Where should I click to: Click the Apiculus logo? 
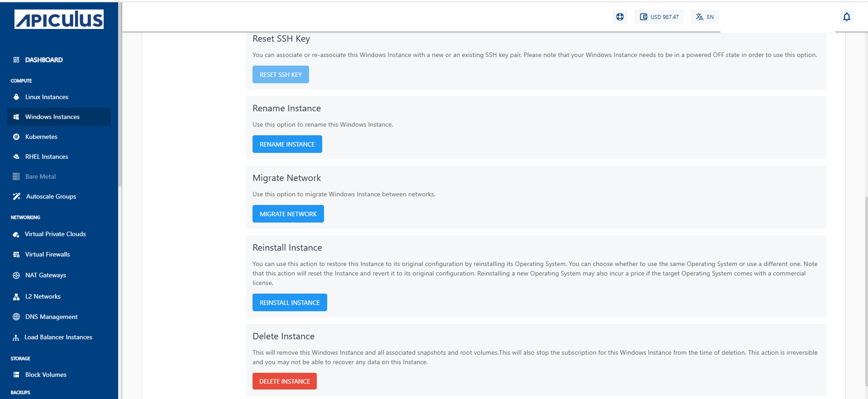59,19
